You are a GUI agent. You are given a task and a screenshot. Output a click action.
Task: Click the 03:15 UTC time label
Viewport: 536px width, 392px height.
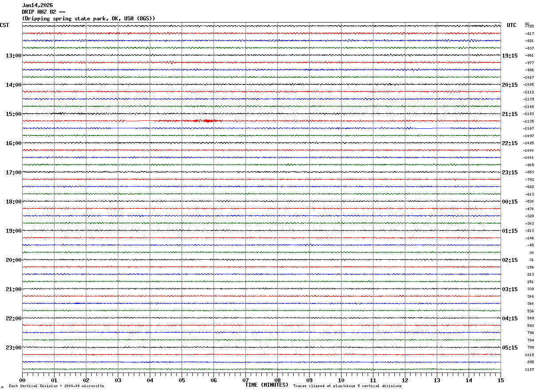[x=510, y=289]
